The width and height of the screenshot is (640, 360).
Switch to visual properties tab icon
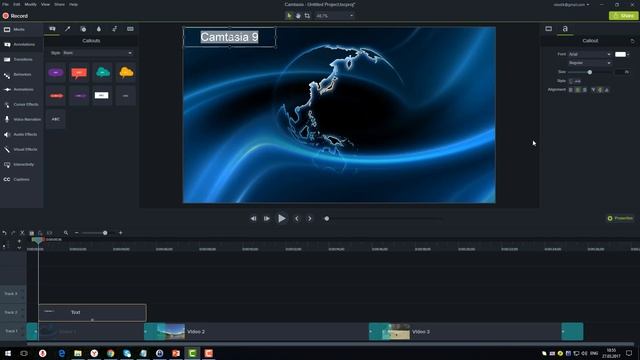click(549, 29)
